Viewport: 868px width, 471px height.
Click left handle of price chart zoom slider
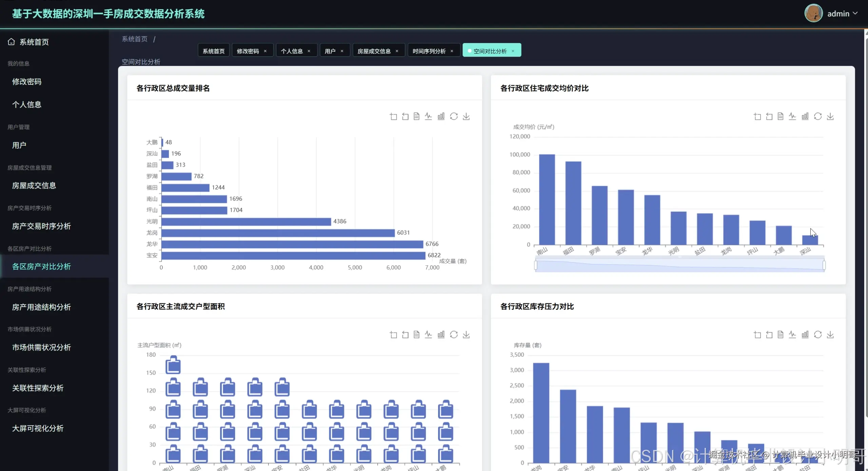(536, 265)
